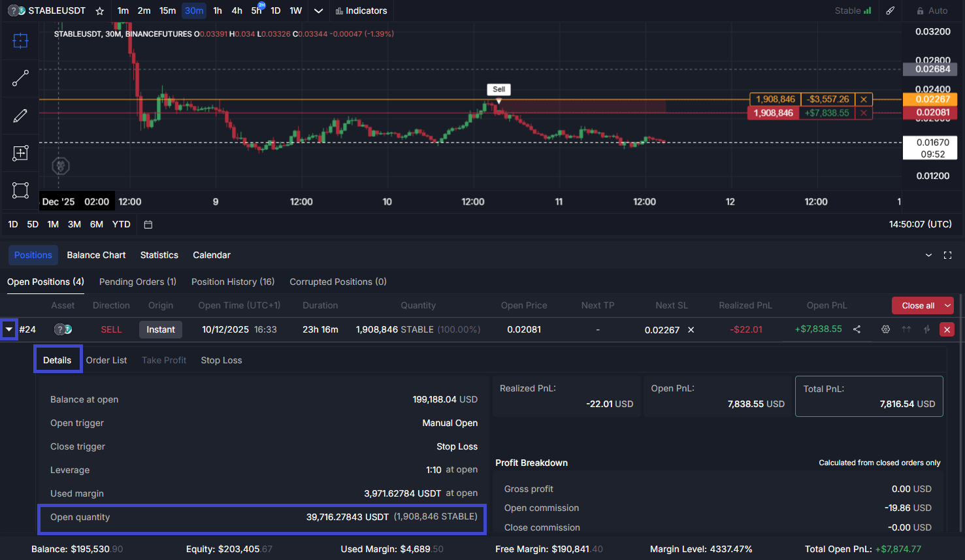Switch the chart to 2m timeframe
The width and height of the screenshot is (965, 560).
coord(144,11)
